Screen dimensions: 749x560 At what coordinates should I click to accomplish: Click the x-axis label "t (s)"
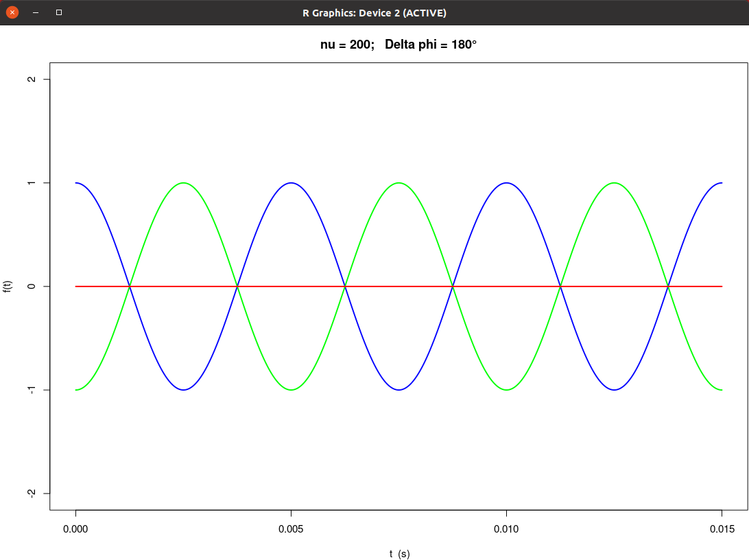point(399,554)
